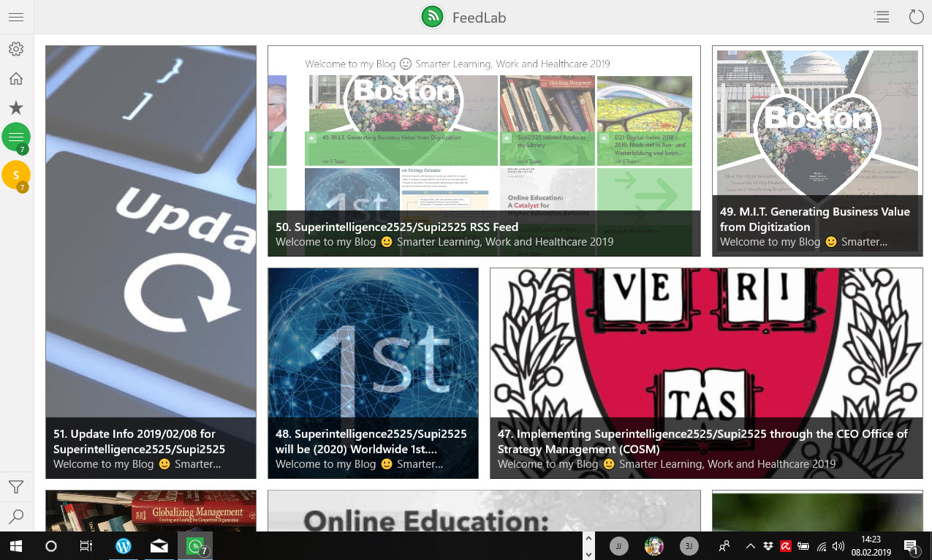Open WordPress app from the taskbar
932x560 pixels.
point(124,546)
